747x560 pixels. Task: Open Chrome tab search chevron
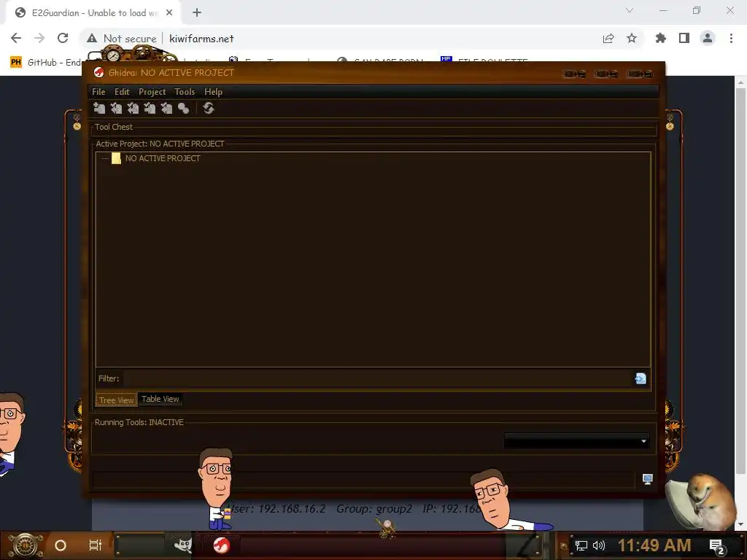tap(630, 10)
